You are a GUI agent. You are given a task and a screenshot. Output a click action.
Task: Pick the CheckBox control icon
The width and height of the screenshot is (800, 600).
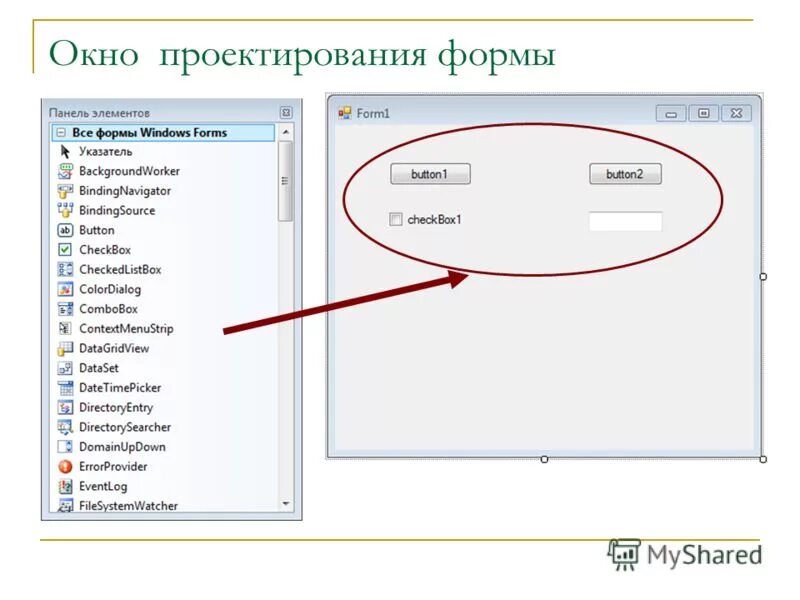(x=65, y=249)
